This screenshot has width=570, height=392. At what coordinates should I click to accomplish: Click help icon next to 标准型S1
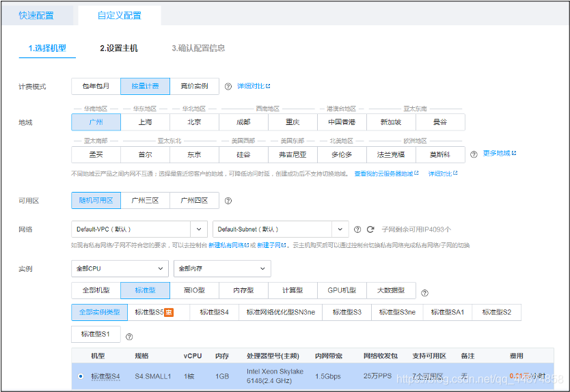pyautogui.click(x=129, y=337)
